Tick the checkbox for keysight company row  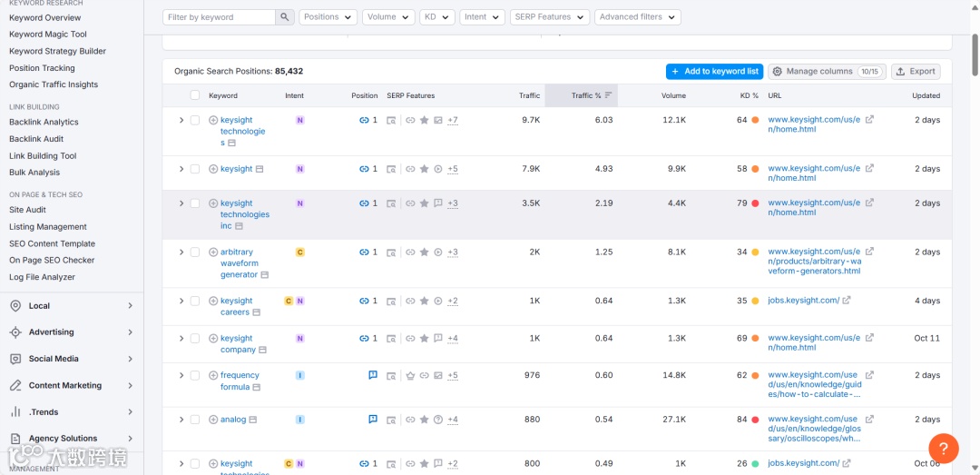coord(195,339)
